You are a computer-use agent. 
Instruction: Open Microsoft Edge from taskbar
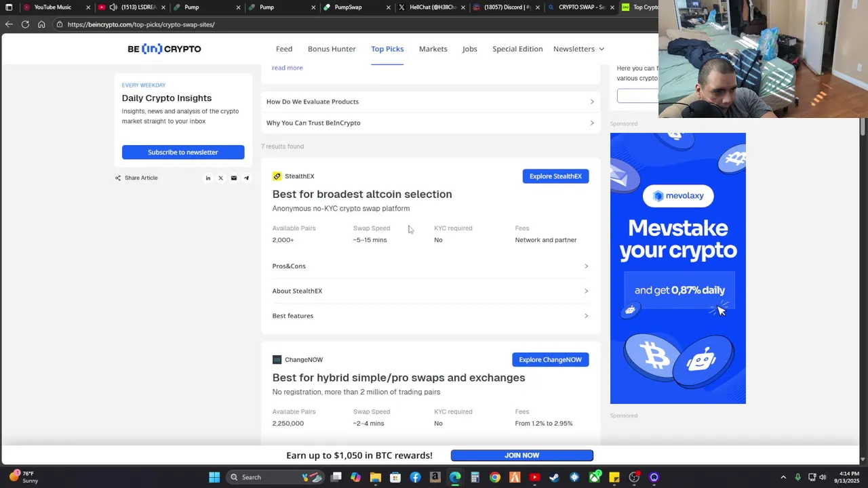(455, 477)
